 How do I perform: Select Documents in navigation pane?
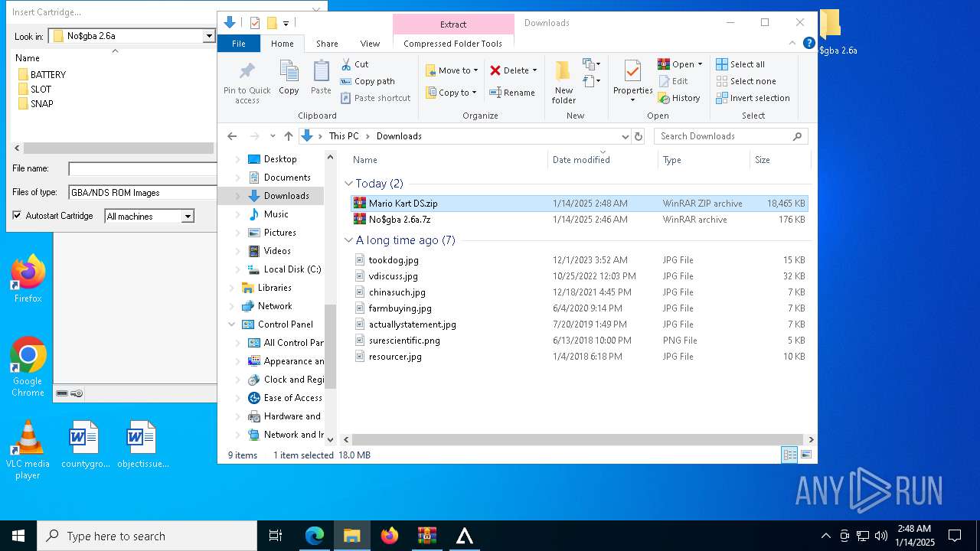click(x=287, y=178)
